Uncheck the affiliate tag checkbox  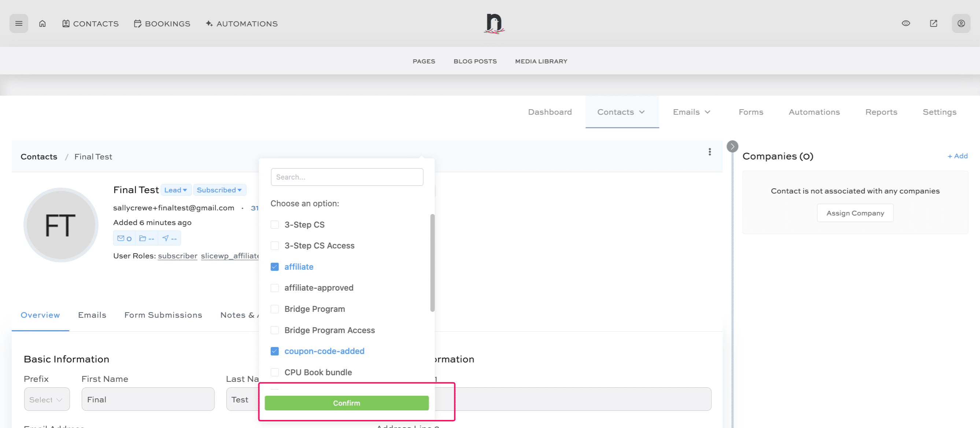[275, 267]
